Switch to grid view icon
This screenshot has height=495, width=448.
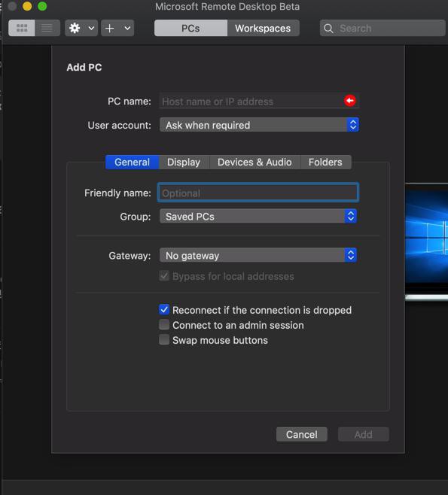tap(22, 28)
